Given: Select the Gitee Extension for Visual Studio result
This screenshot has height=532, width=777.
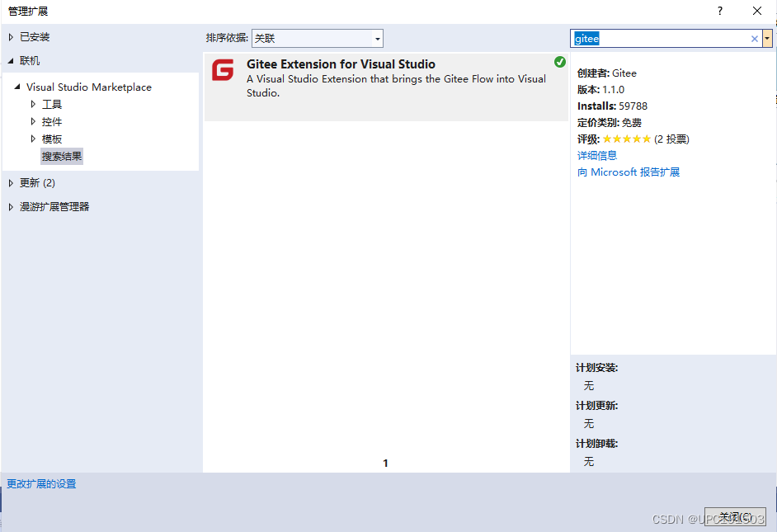Looking at the screenshot, I should click(386, 87).
